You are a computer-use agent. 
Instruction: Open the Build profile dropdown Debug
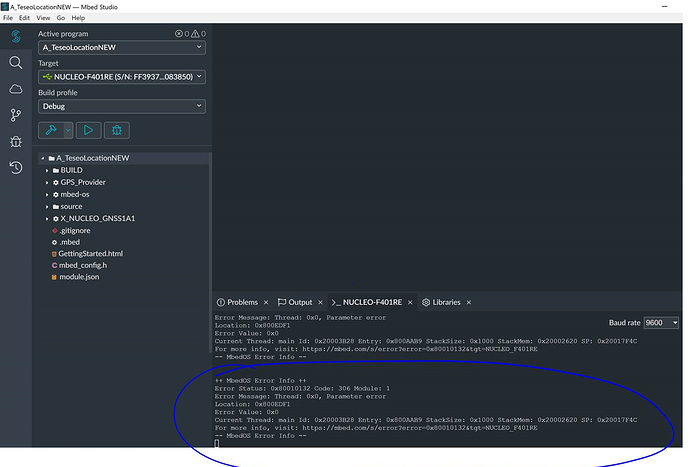122,106
